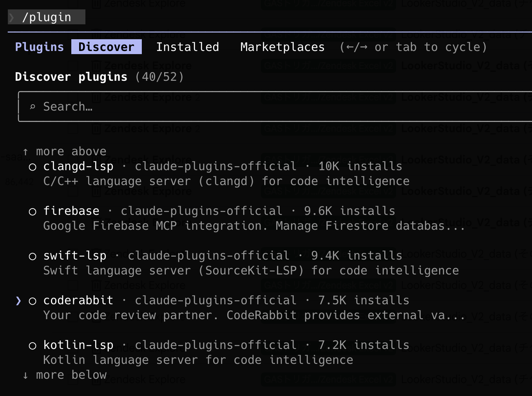Click the down arrow beside more below
The height and width of the screenshot is (396, 532).
tap(25, 376)
